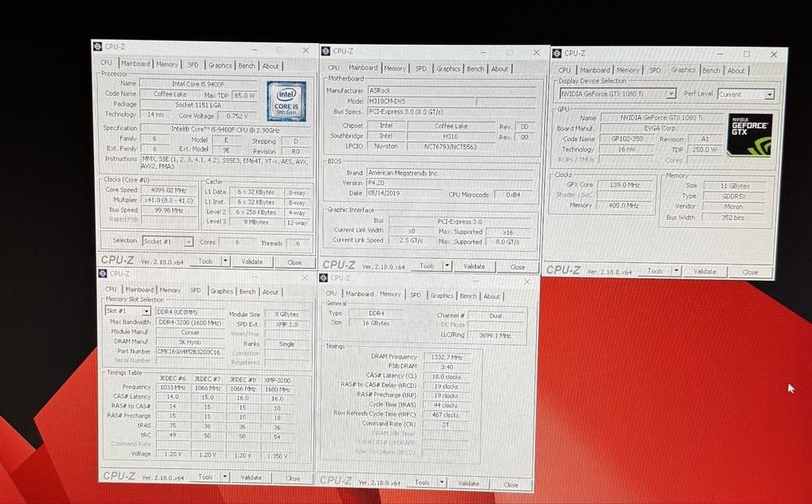812x504 pixels.
Task: Click Tools button in Graphics window
Action: coord(655,270)
